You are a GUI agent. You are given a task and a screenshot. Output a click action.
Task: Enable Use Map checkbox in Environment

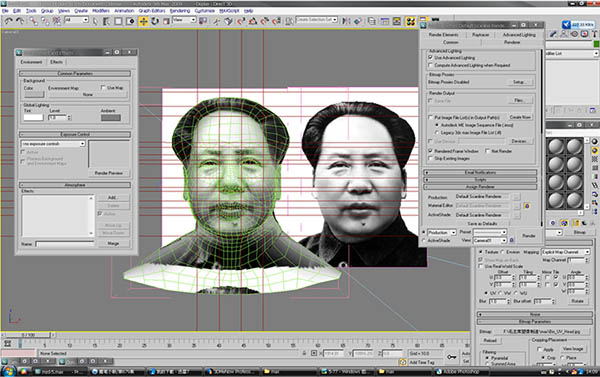pyautogui.click(x=103, y=88)
